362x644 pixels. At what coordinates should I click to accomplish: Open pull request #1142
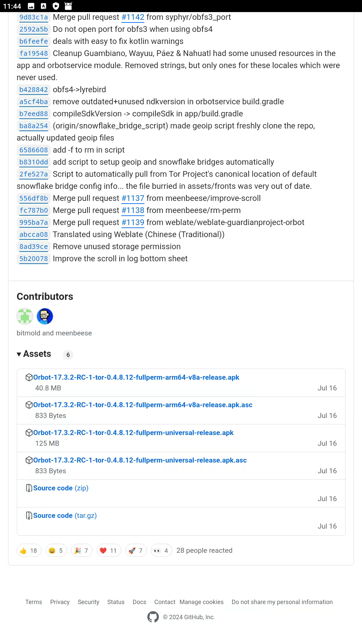133,17
